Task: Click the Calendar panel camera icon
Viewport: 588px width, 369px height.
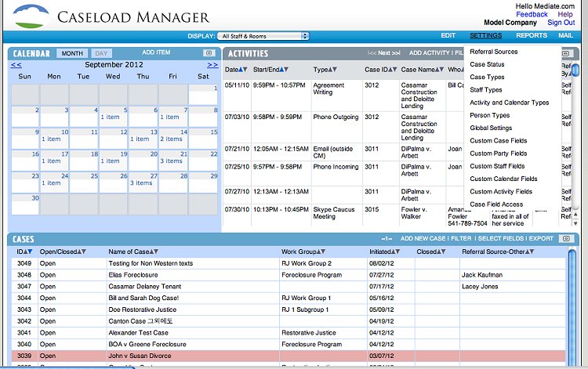Action: [209, 53]
